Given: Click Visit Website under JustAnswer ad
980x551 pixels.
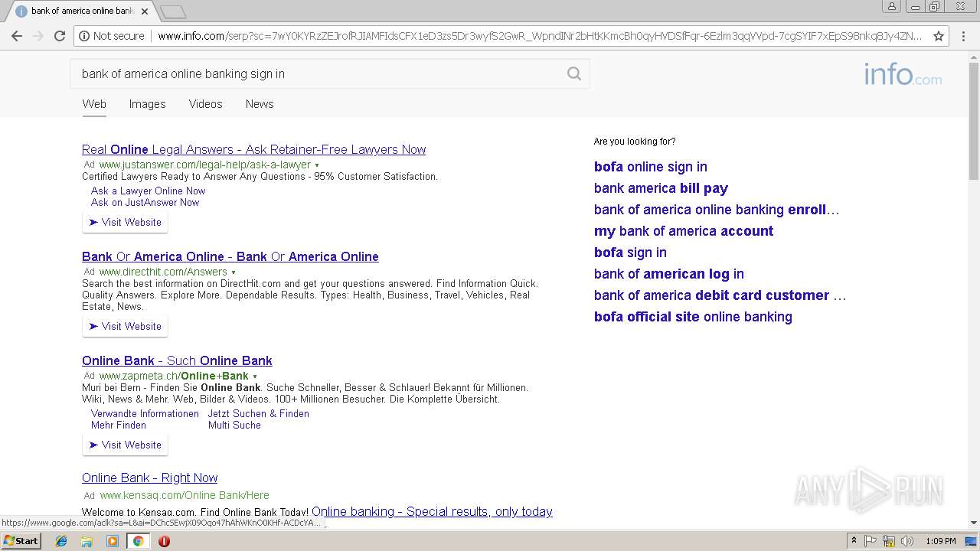Looking at the screenshot, I should pos(125,222).
